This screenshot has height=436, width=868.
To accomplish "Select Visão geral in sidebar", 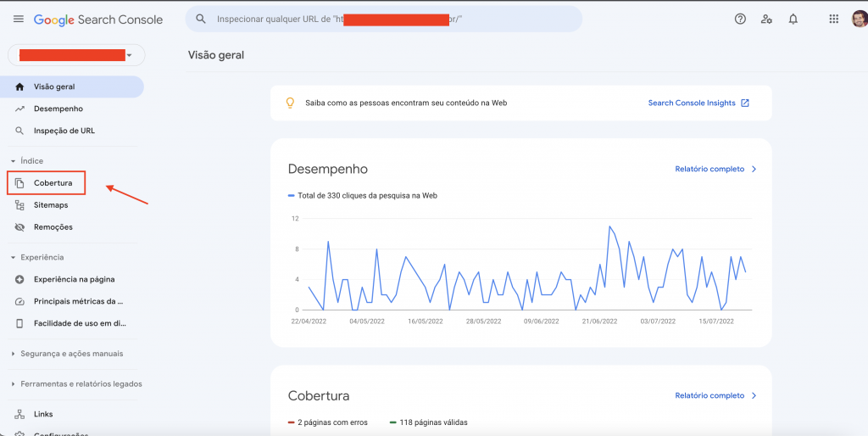I will click(x=72, y=87).
